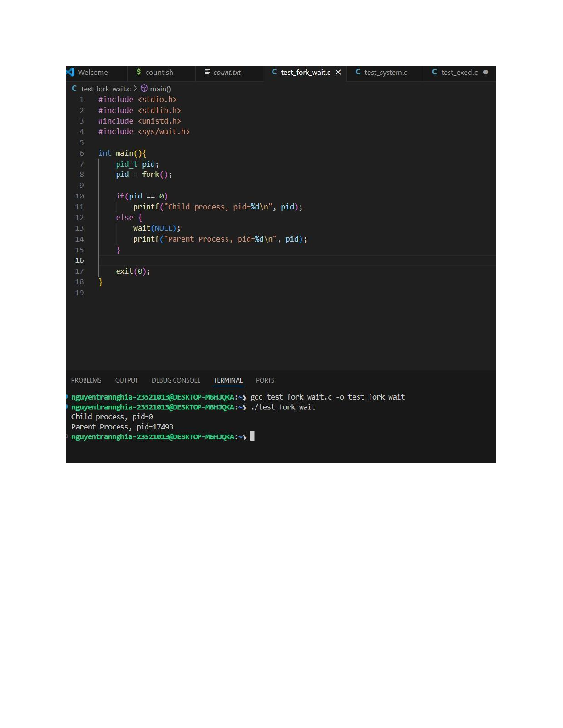Screen dimensions: 563x728
Task: Open the test_execl.c tab
Action: click(x=459, y=73)
